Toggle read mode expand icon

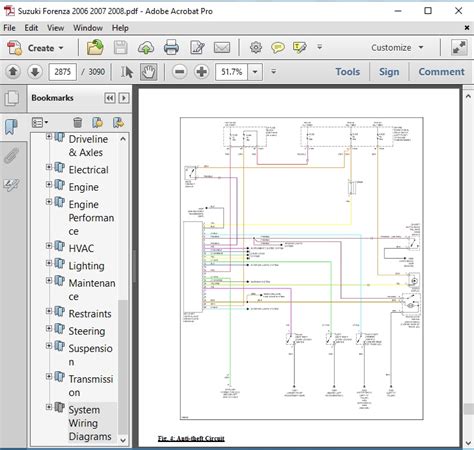(x=459, y=48)
